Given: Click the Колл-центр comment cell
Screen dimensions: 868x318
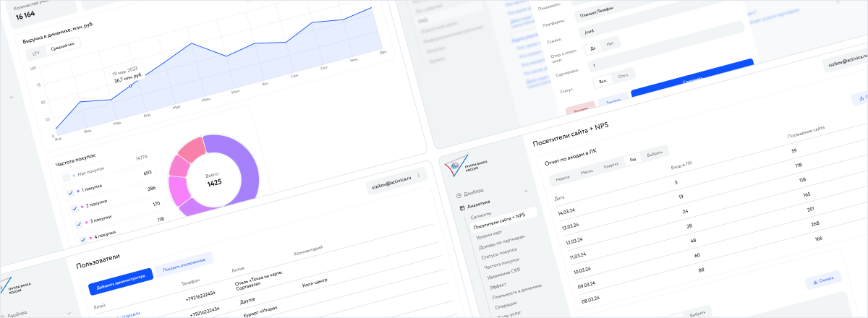Looking at the screenshot, I should [315, 283].
